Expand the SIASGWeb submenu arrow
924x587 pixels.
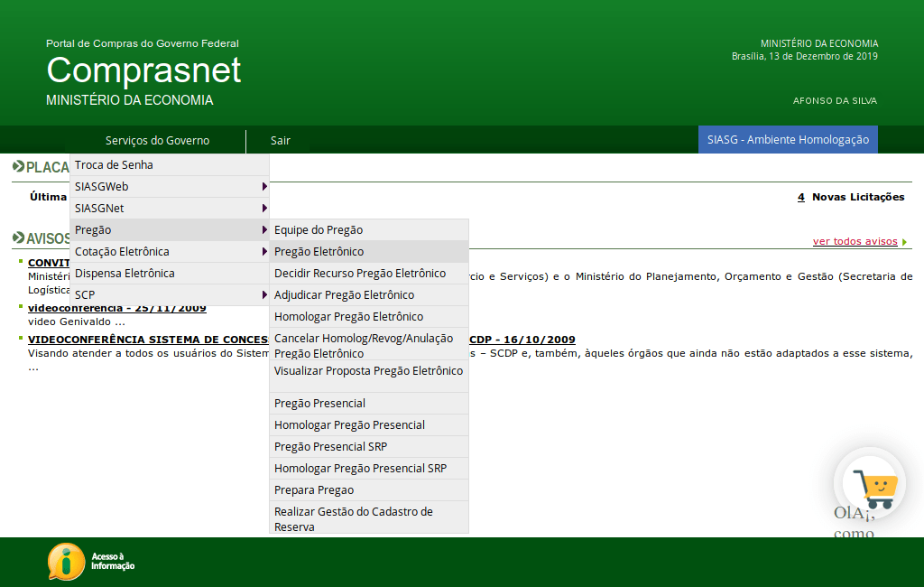point(264,186)
